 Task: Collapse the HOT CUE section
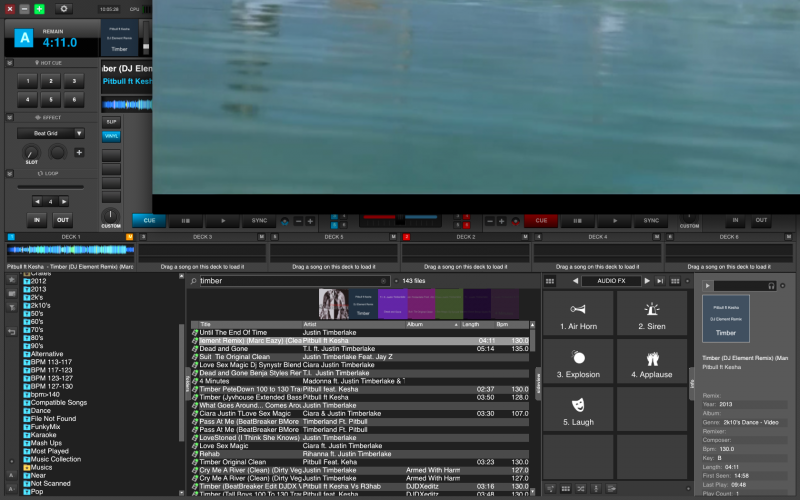coord(9,63)
